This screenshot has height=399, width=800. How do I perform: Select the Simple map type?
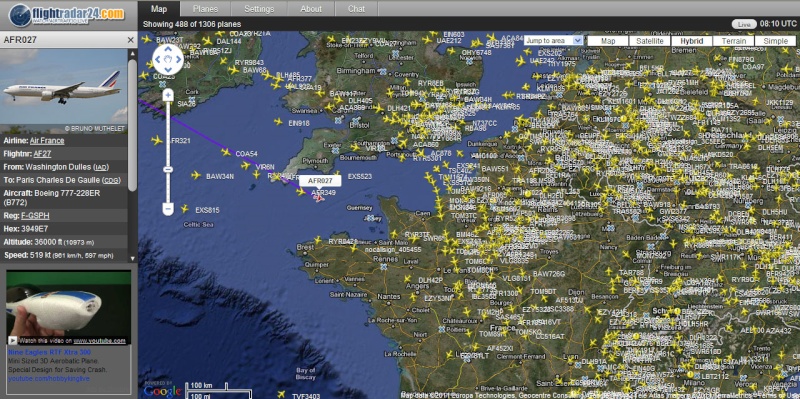pyautogui.click(x=776, y=41)
